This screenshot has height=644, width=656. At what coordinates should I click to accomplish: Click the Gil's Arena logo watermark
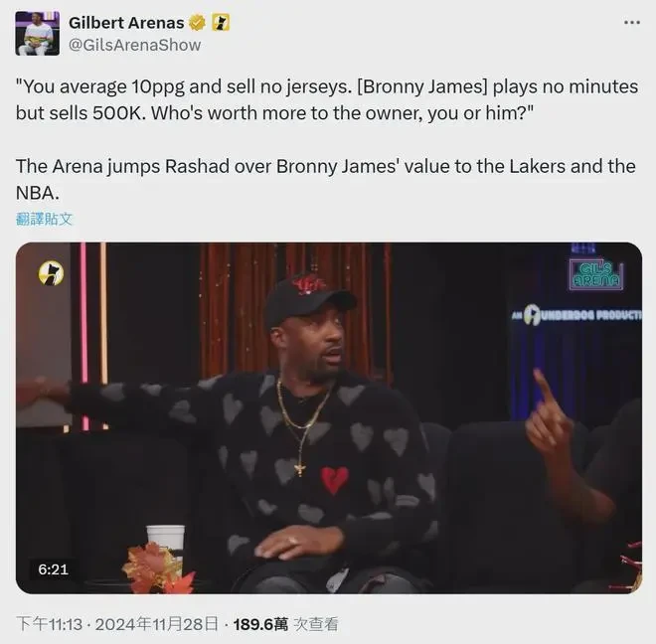pyautogui.click(x=596, y=275)
